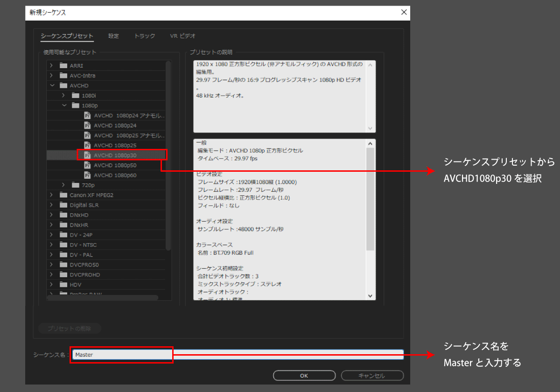The image size is (560, 392).
Task: Click the ARRI folder icon
Action: [x=63, y=66]
